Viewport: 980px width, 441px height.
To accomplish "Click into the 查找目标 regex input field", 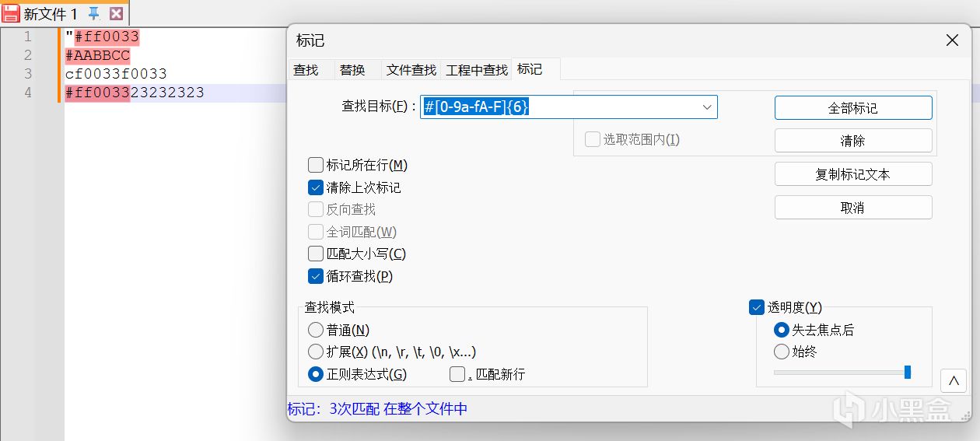I will [560, 107].
